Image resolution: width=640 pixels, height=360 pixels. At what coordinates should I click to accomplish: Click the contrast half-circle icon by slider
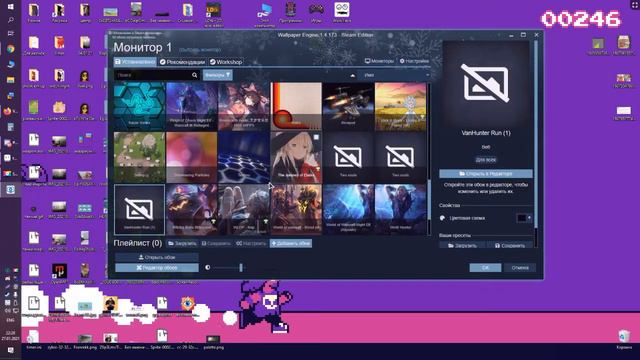[208, 268]
